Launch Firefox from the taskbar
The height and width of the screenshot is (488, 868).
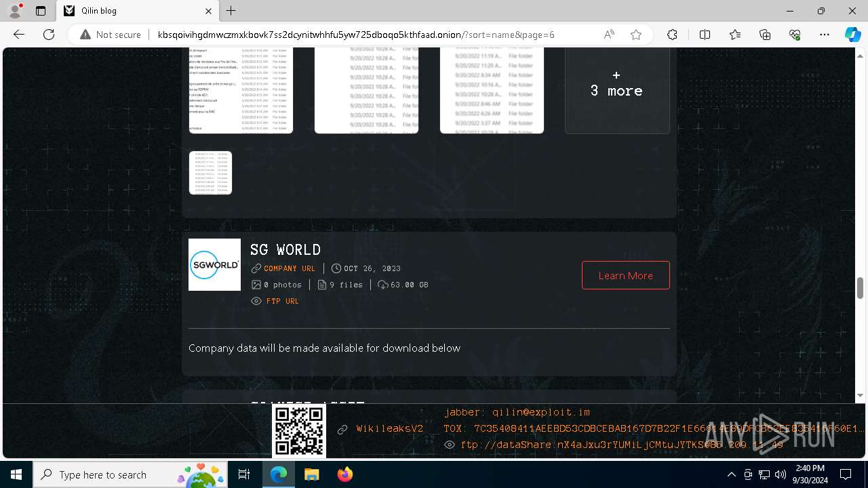(x=344, y=474)
